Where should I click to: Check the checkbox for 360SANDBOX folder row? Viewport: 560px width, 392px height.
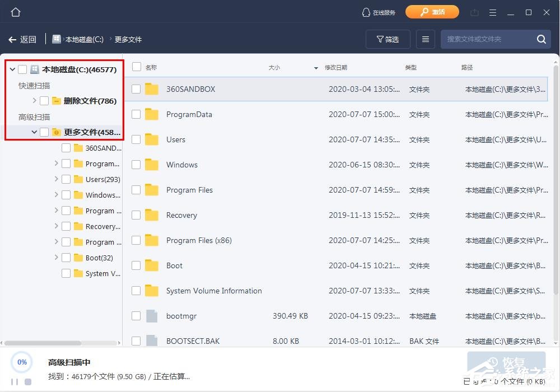[135, 88]
